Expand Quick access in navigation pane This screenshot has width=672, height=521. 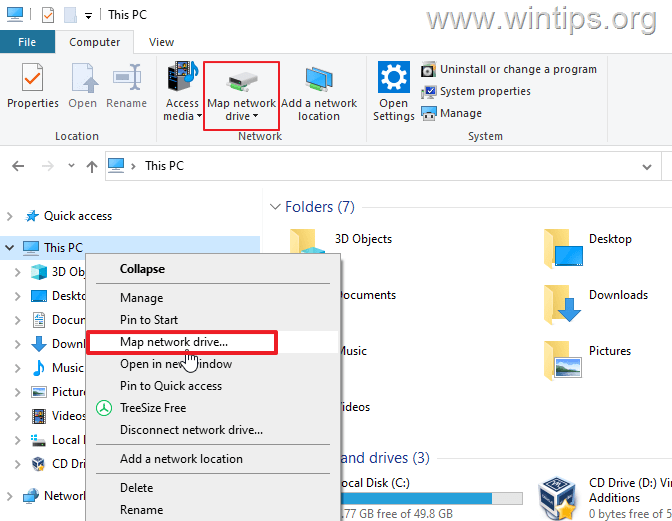[9, 216]
